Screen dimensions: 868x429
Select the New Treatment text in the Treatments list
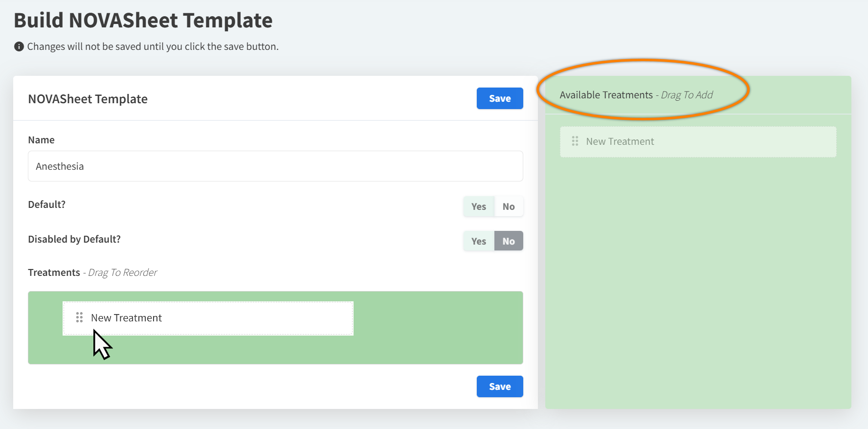coord(126,318)
